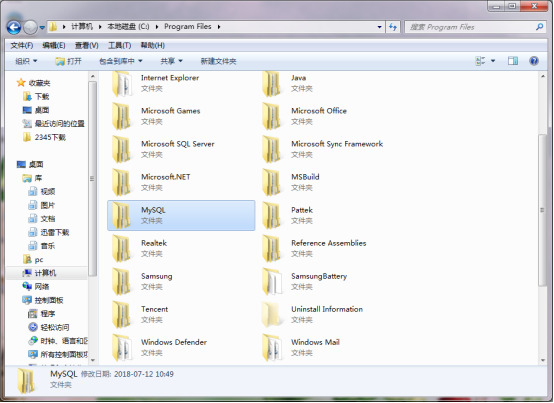
Task: Open the 工具(T) menu
Action: click(119, 45)
